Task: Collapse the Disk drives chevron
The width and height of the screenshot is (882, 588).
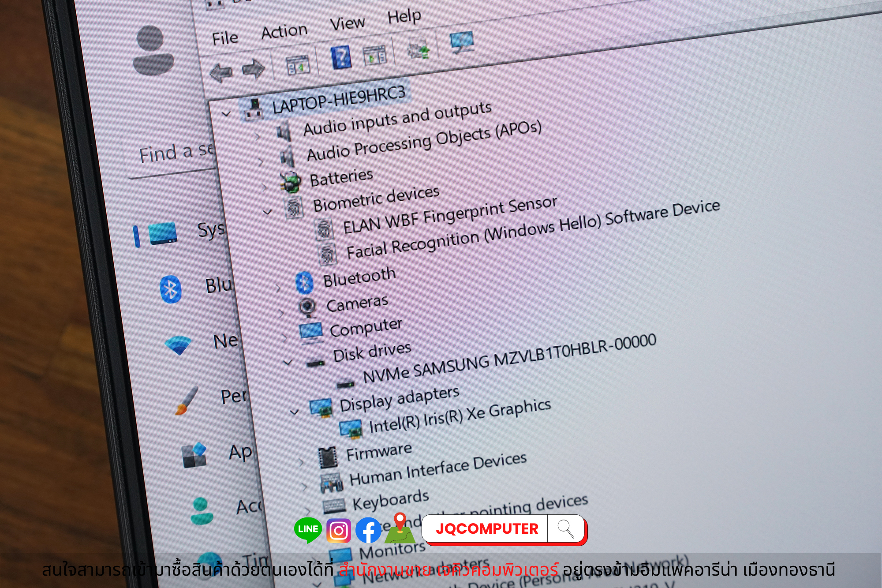Action: click(288, 363)
